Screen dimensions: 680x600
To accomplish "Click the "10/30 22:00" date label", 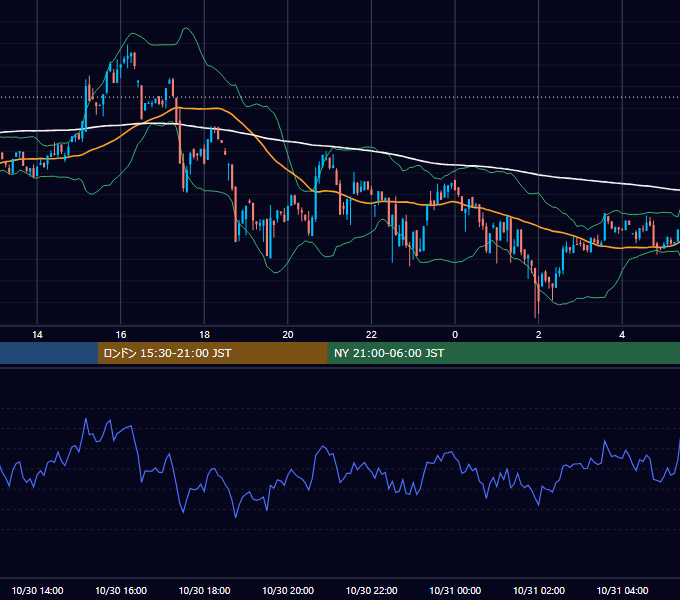I will [372, 590].
